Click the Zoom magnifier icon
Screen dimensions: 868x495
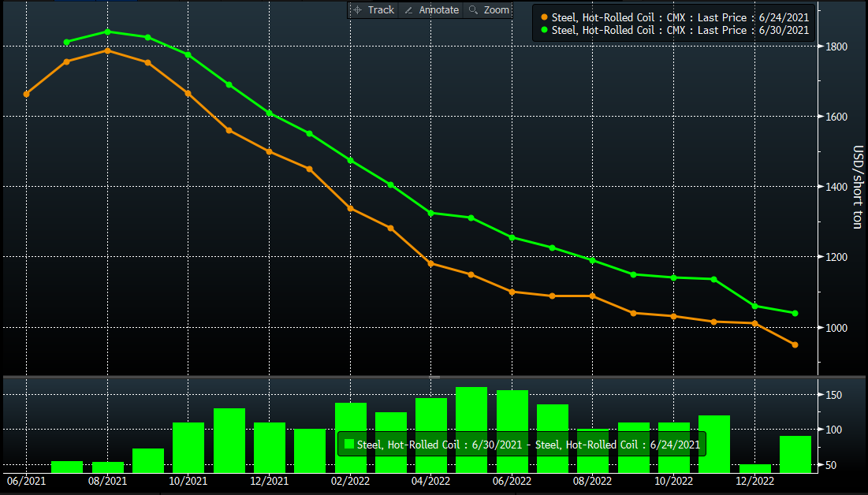(473, 10)
